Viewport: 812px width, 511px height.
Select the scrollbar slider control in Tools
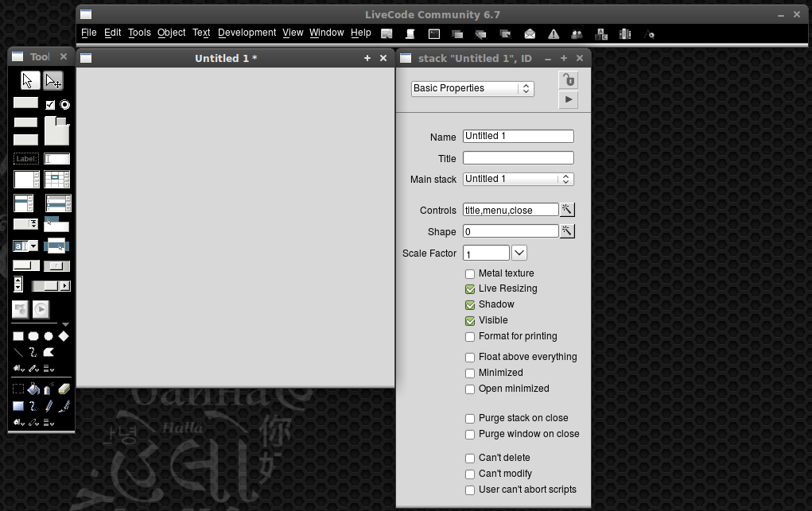pos(51,285)
